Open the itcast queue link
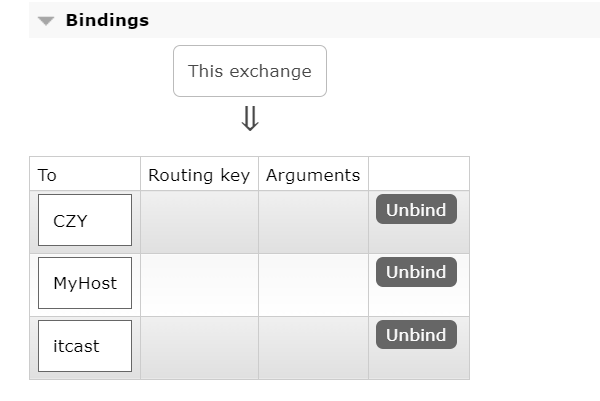This screenshot has width=600, height=401. point(84,346)
